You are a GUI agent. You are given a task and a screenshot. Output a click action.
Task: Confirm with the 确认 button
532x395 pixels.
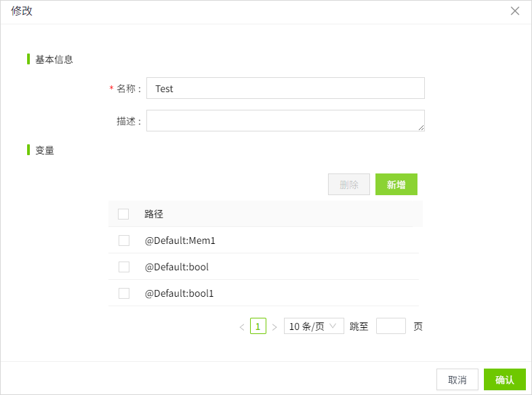(x=505, y=379)
